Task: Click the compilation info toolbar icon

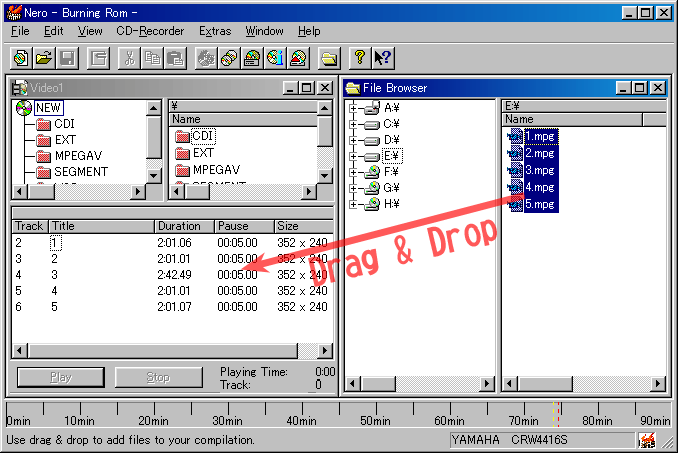Action: pos(98,58)
